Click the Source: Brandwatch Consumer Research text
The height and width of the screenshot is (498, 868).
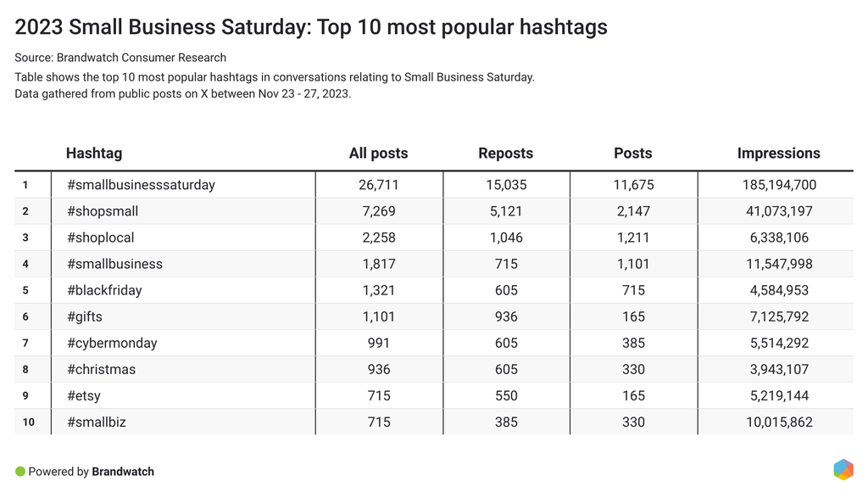[x=120, y=58]
